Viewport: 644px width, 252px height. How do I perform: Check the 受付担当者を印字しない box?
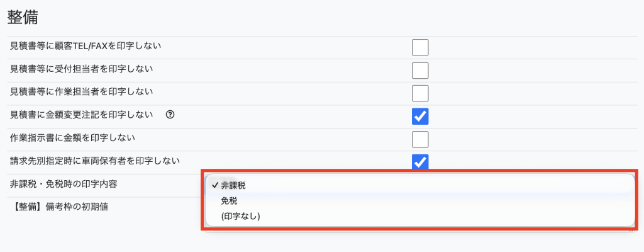[x=420, y=70]
